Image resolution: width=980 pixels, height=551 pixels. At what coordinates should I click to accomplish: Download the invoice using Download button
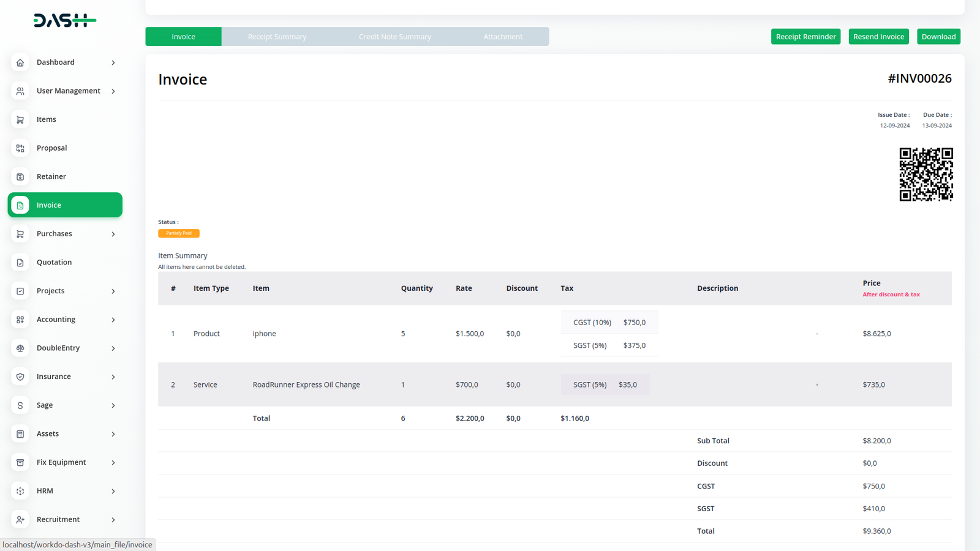coord(938,37)
